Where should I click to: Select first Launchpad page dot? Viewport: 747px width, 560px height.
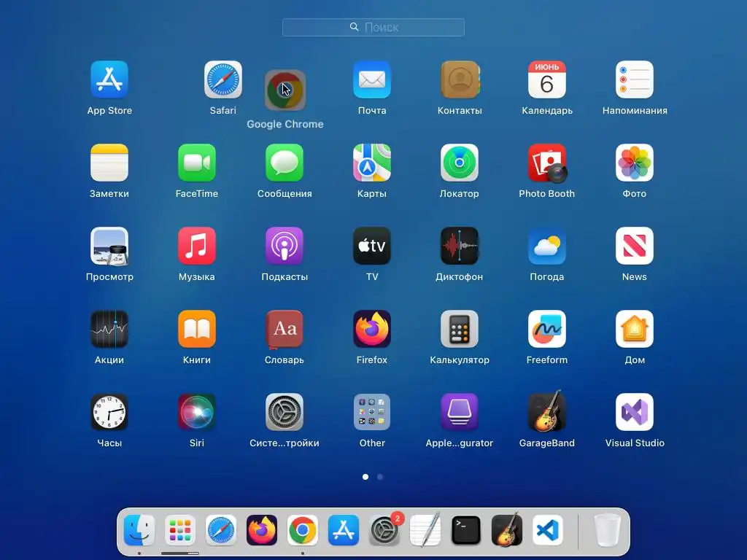click(365, 477)
